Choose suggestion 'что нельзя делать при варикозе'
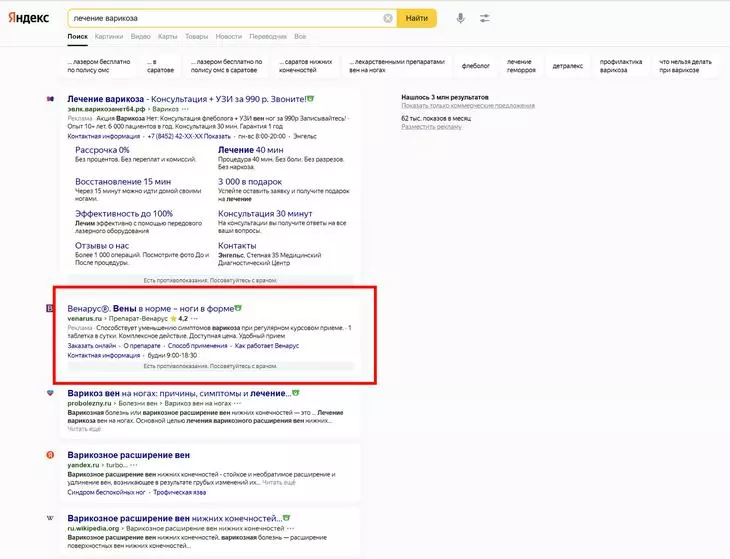 click(x=685, y=66)
